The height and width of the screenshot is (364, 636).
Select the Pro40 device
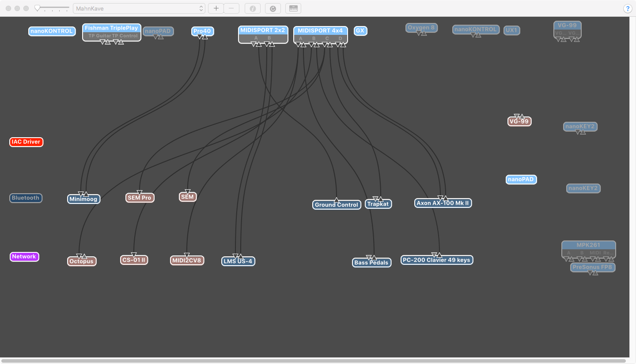203,31
